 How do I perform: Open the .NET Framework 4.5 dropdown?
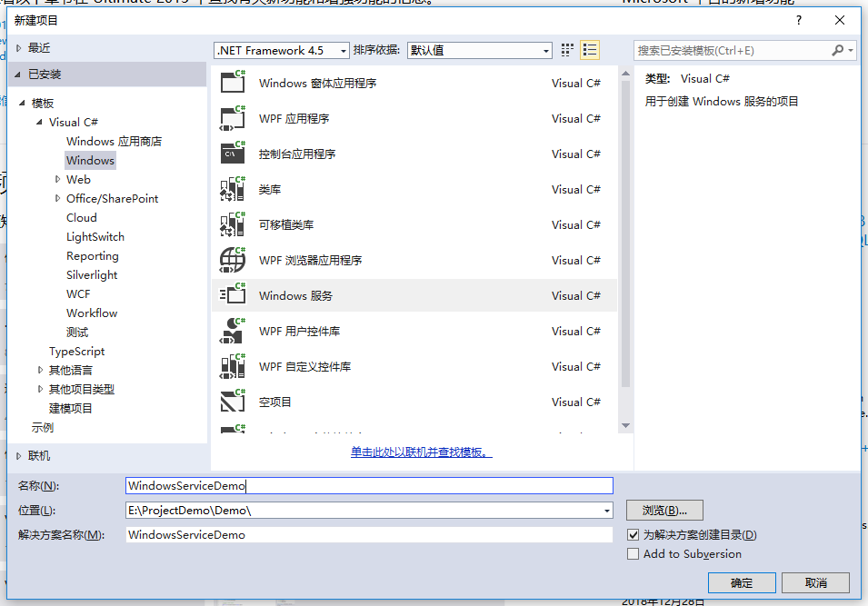(282, 51)
